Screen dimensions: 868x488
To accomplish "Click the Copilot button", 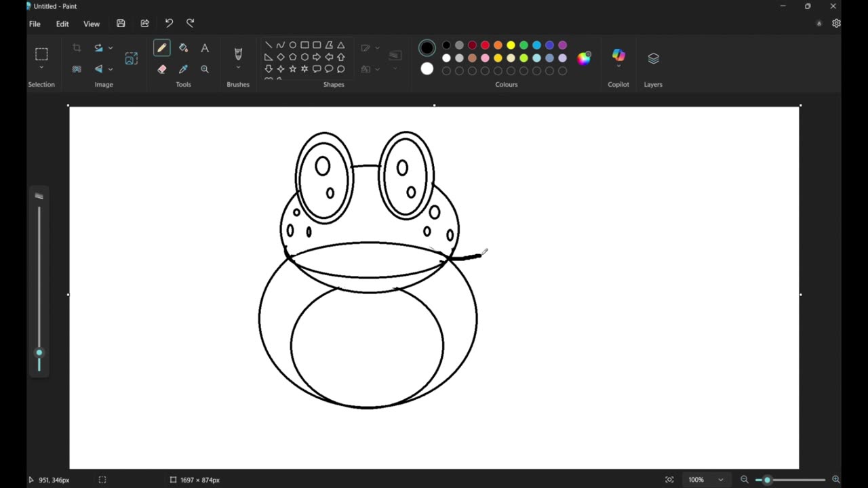I will coord(618,54).
